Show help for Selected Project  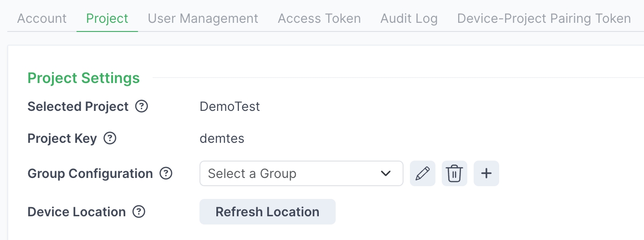point(142,107)
